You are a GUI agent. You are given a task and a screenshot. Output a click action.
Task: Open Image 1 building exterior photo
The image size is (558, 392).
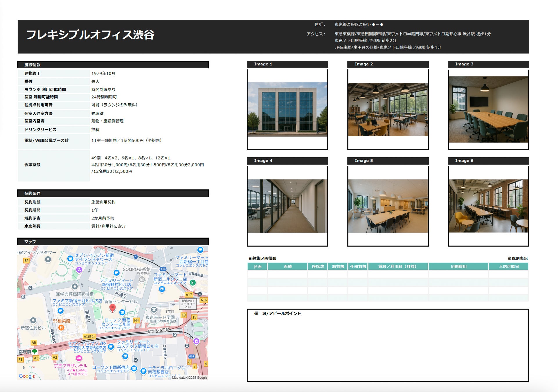[287, 109]
